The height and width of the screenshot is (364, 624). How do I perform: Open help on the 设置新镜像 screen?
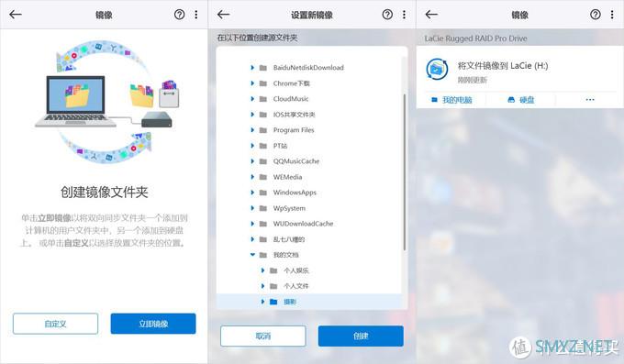(387, 15)
